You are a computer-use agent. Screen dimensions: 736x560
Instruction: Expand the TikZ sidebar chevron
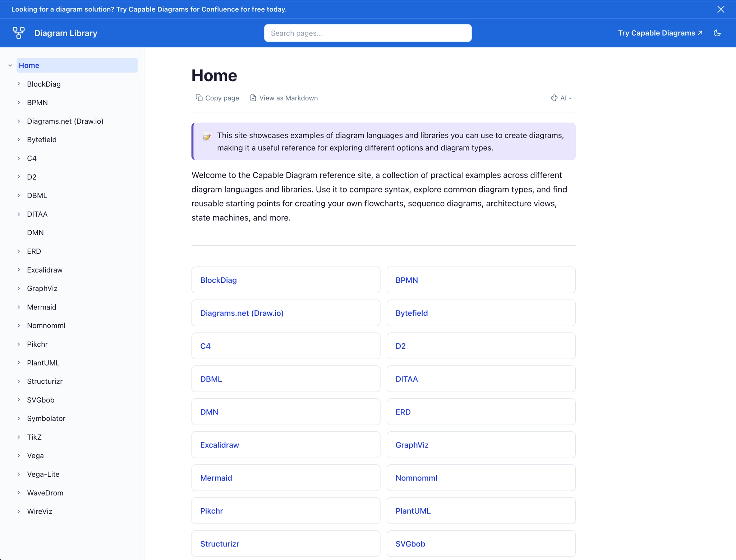coord(19,437)
